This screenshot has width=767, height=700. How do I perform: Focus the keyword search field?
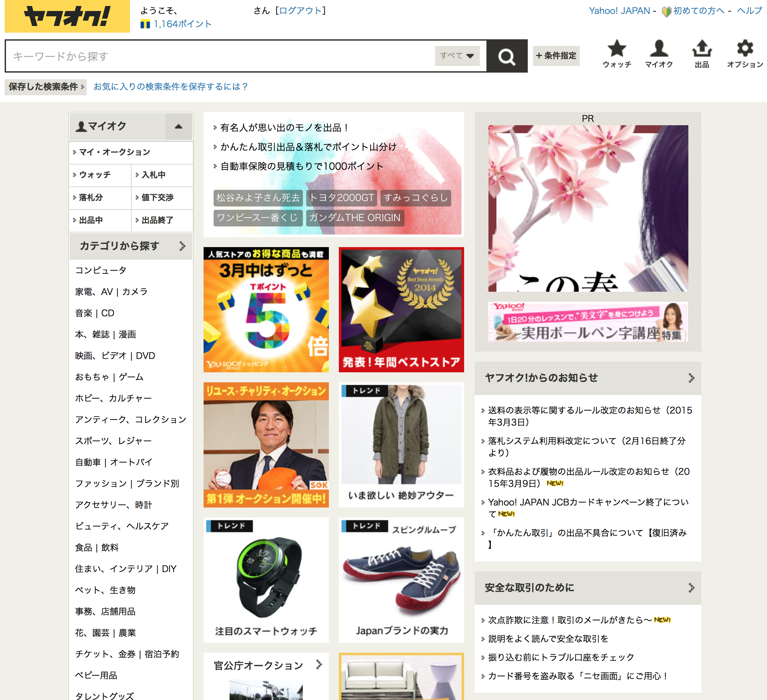coord(221,56)
